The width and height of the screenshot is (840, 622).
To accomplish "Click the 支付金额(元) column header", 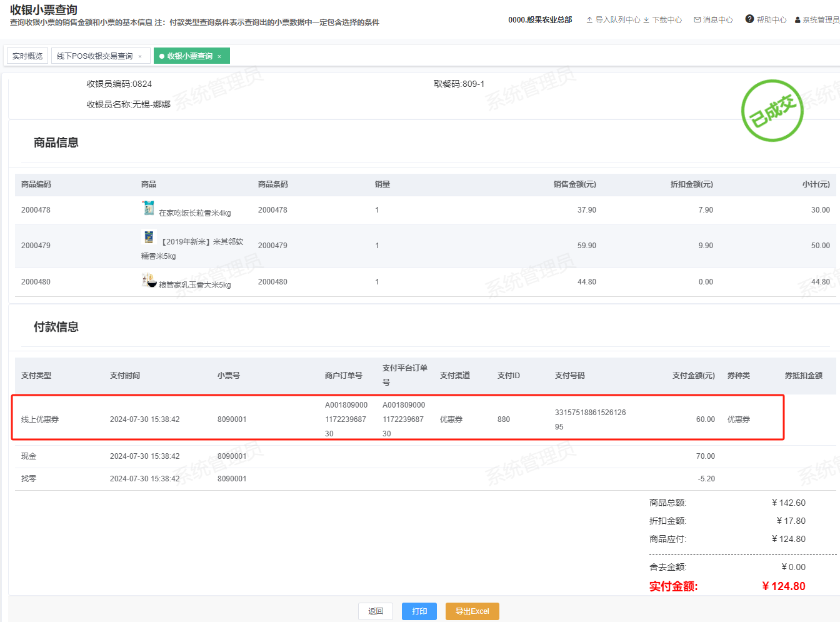I will (x=693, y=376).
